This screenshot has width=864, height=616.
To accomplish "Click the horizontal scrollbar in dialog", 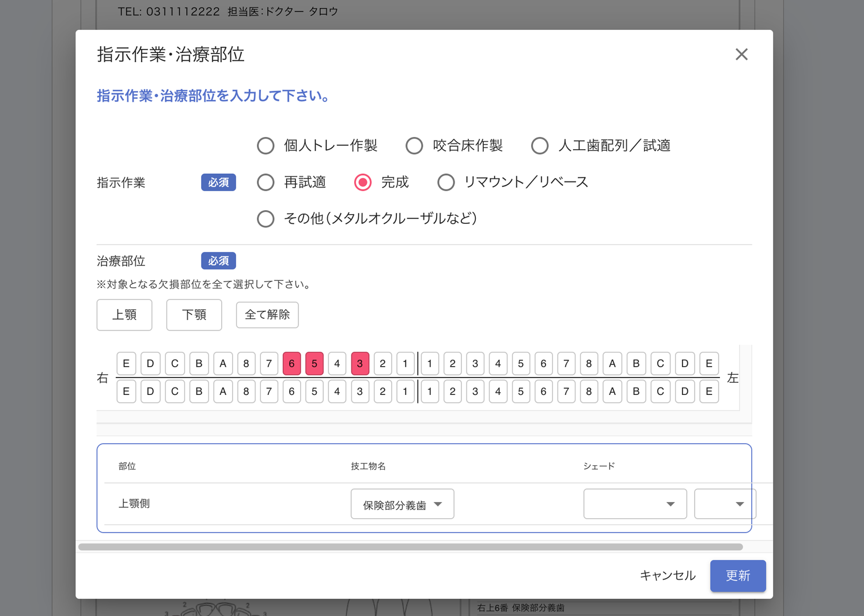I will pos(410,547).
